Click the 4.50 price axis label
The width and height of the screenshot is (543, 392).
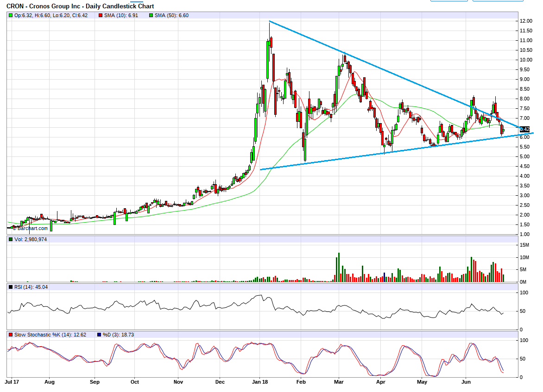click(524, 167)
